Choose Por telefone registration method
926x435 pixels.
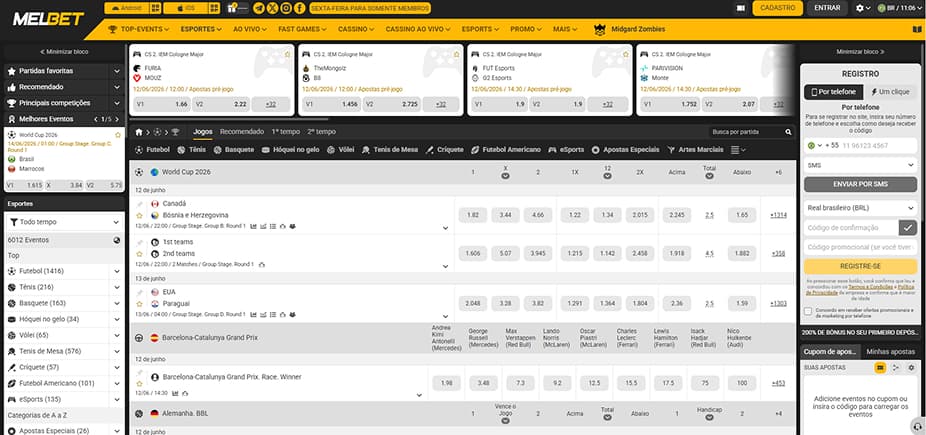point(833,92)
